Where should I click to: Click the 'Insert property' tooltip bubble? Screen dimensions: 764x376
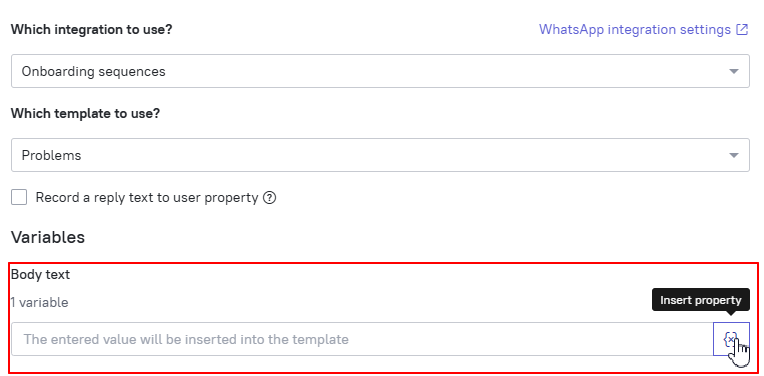(x=701, y=301)
